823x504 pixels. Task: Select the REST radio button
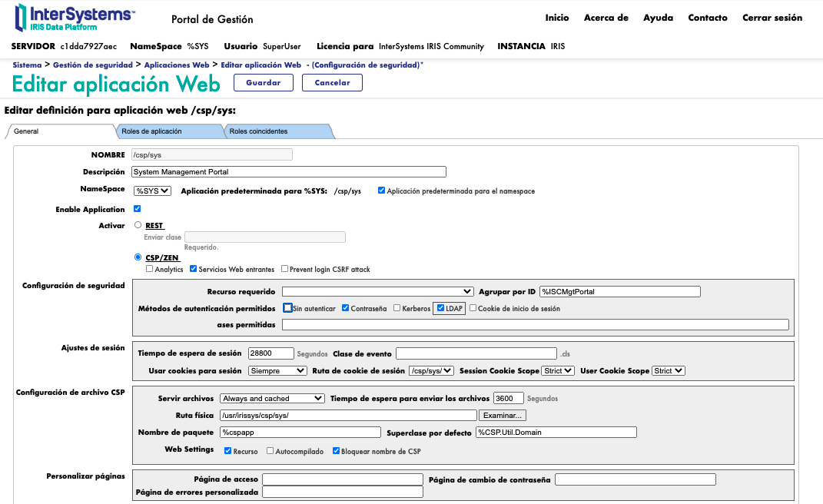click(x=138, y=226)
